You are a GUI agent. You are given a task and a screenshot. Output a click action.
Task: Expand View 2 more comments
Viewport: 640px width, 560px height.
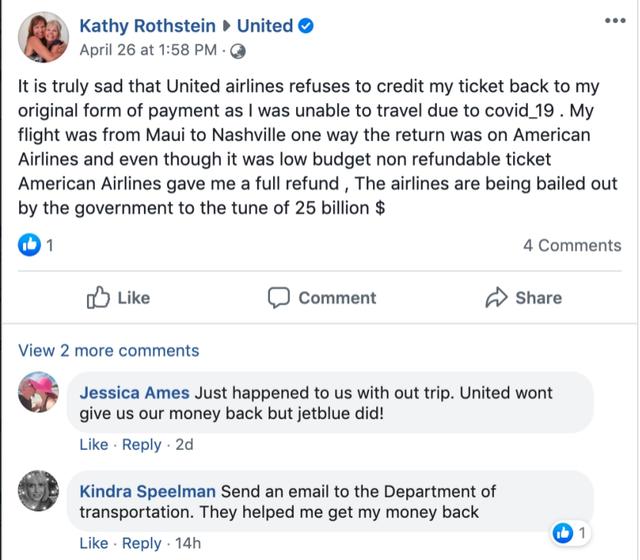pos(109,350)
